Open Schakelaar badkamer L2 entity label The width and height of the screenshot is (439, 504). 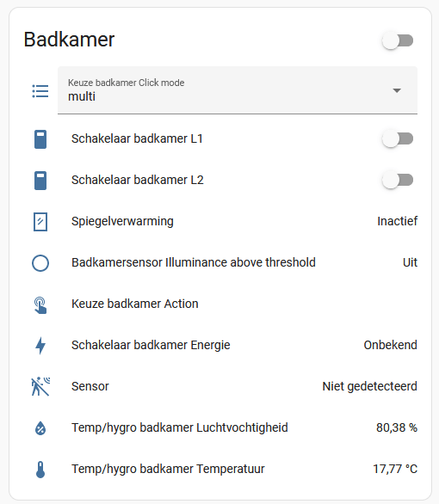[x=138, y=180]
